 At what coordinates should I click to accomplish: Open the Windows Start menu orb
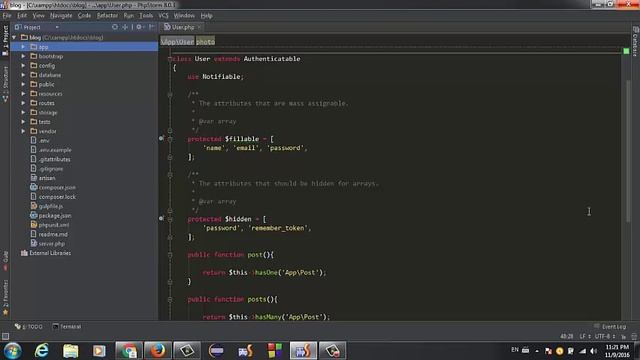pyautogui.click(x=13, y=351)
